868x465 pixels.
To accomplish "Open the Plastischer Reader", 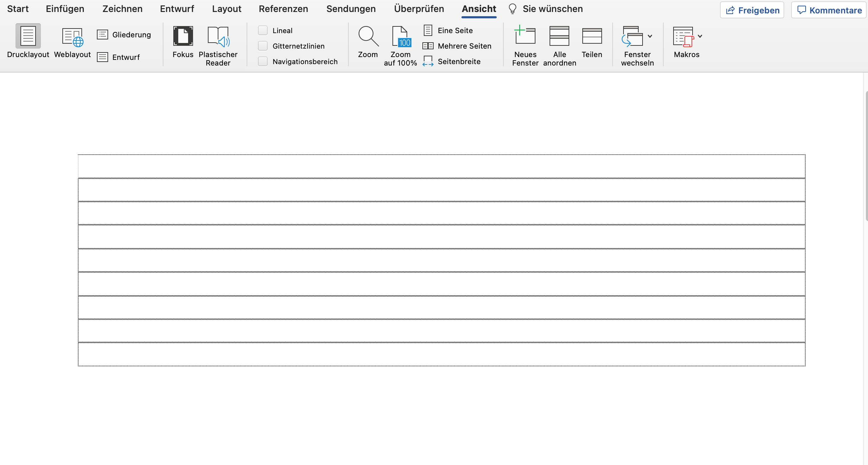I will [x=218, y=45].
